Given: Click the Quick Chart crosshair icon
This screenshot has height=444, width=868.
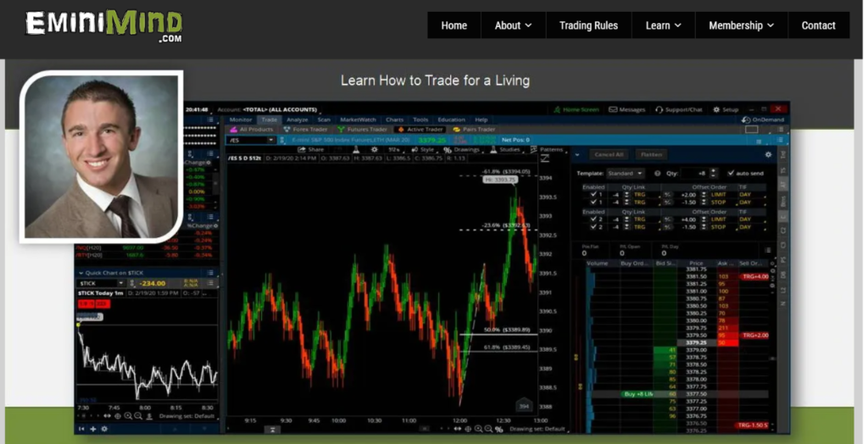Looking at the screenshot, I should tap(117, 416).
